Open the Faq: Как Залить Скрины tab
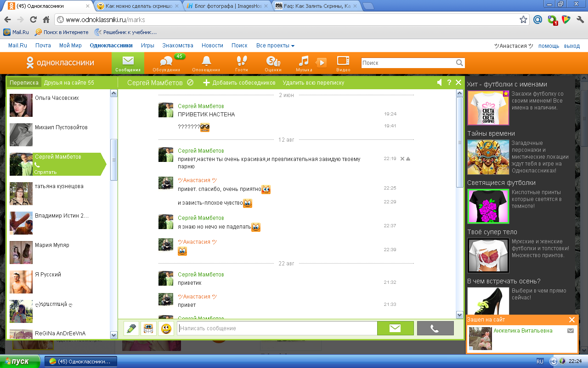 point(316,6)
